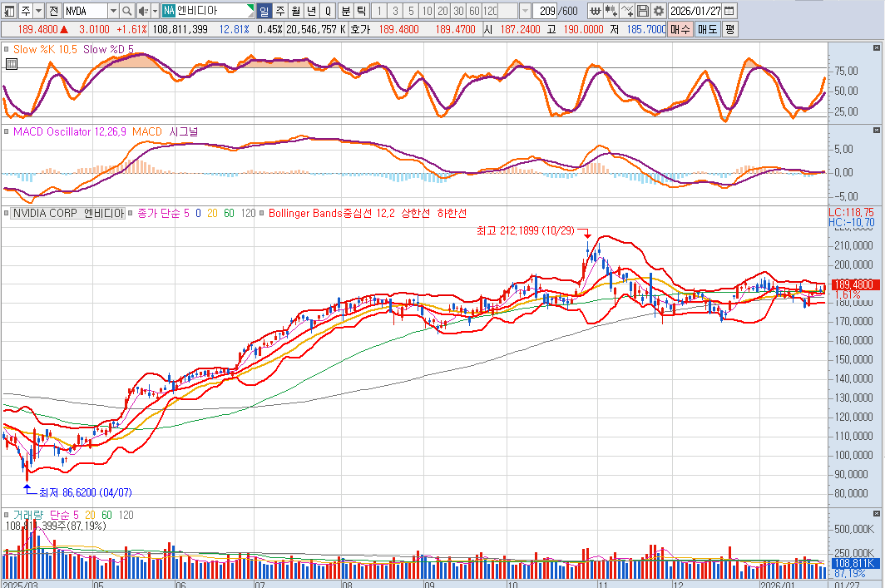885x588 pixels.
Task: Click the speaker sound icon
Action: [141, 11]
